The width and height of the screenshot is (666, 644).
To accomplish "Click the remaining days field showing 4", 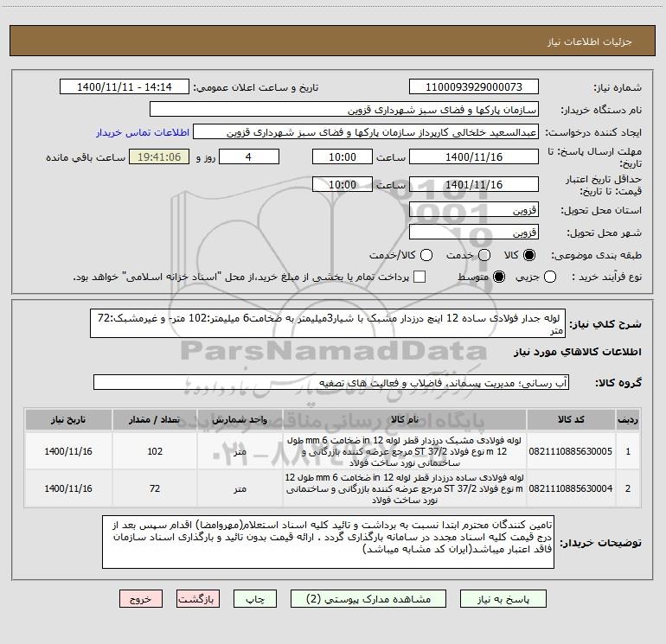I will 249,156.
